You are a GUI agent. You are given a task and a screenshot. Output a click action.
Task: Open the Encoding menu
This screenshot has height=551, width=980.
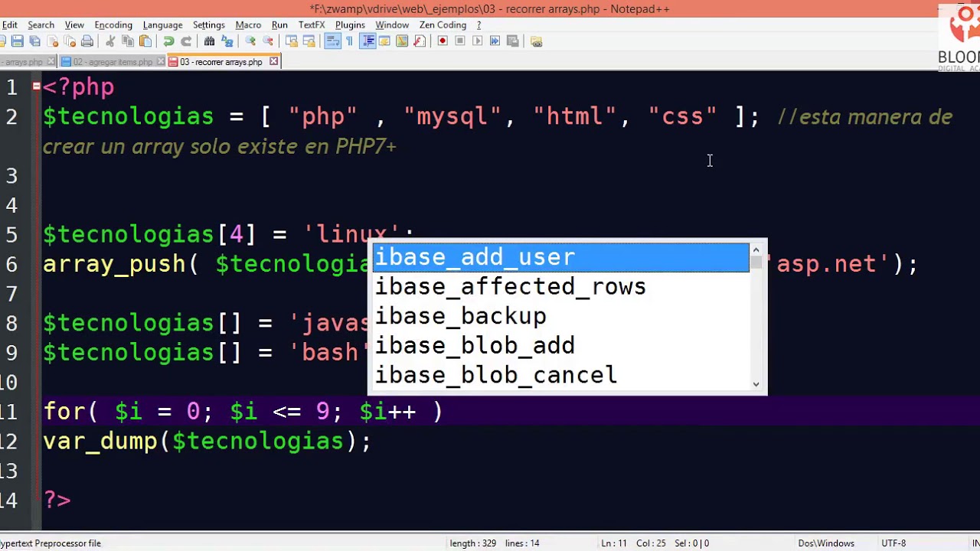(113, 24)
